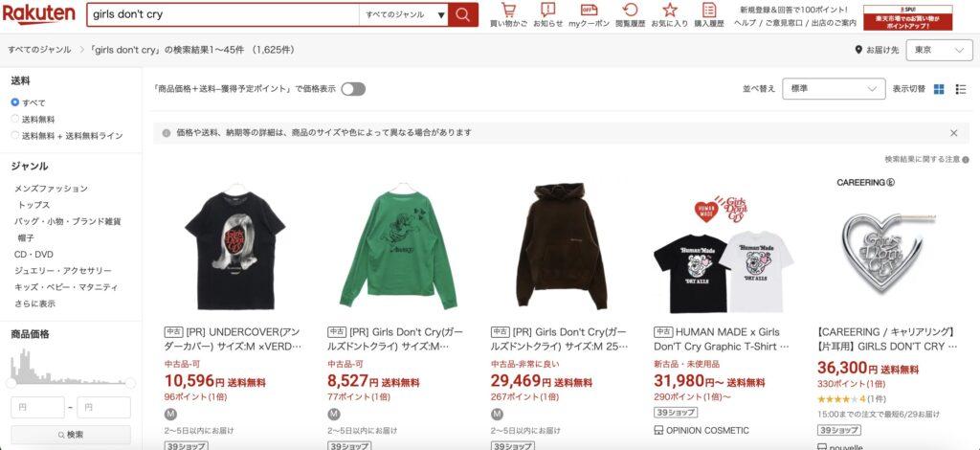Open the すべてのジャンル search genre dropdown

click(404, 14)
